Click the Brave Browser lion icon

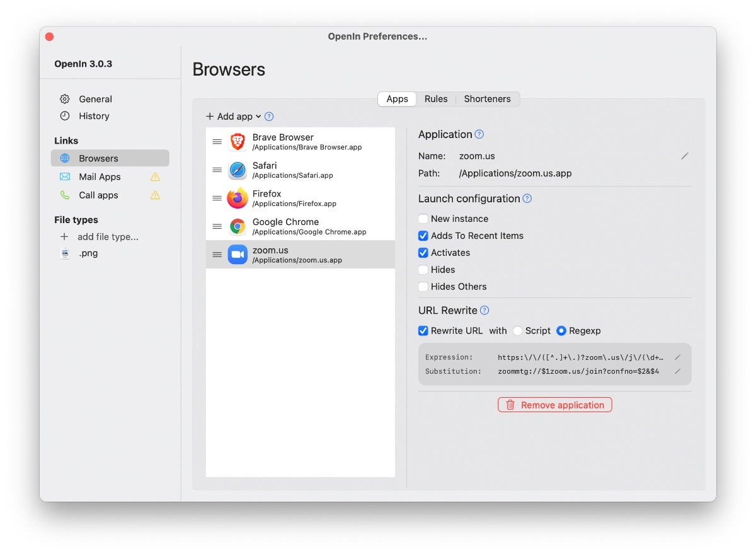point(238,142)
